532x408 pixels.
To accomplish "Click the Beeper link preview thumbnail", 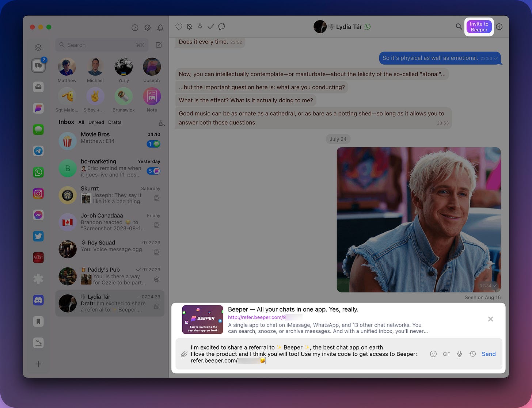I will coord(203,320).
